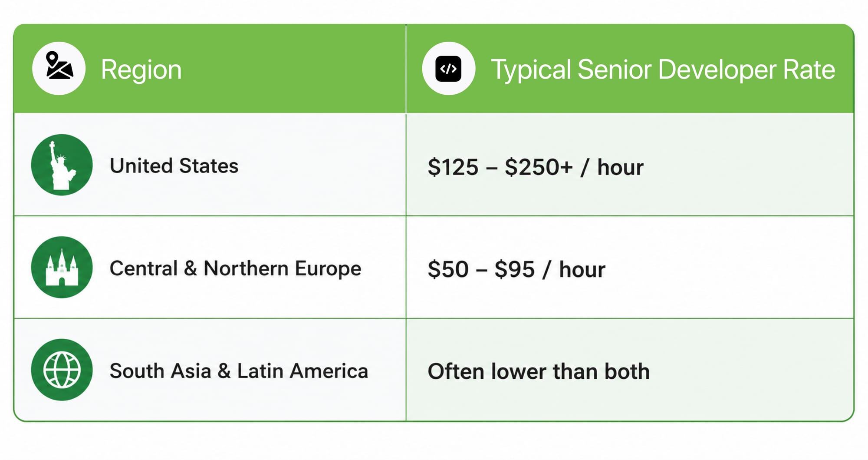
Task: Click the $125 value in US row
Action: [453, 167]
